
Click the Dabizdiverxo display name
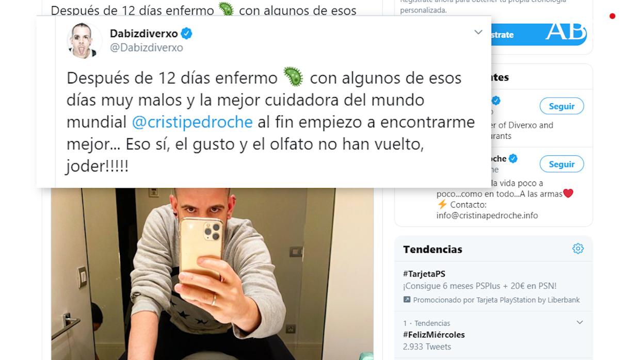pos(144,34)
